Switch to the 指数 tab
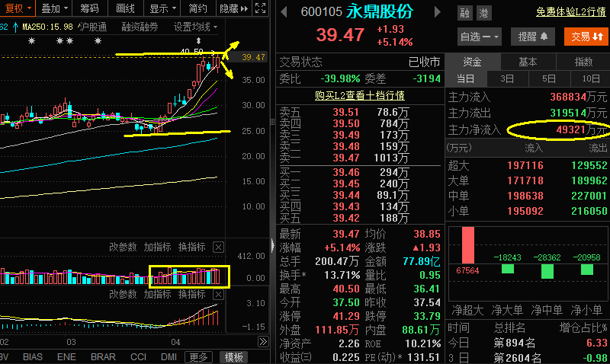Viewport: 610px width, 364px height. tap(583, 62)
